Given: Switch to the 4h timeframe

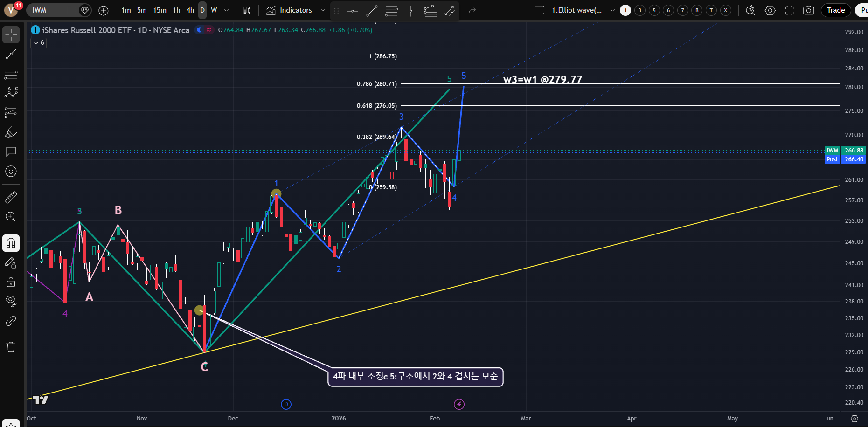Looking at the screenshot, I should pos(190,10).
